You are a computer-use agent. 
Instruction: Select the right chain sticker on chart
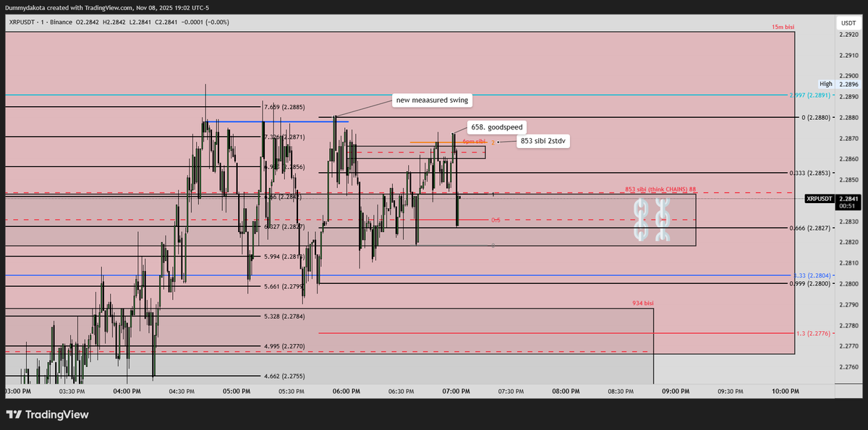tap(663, 220)
